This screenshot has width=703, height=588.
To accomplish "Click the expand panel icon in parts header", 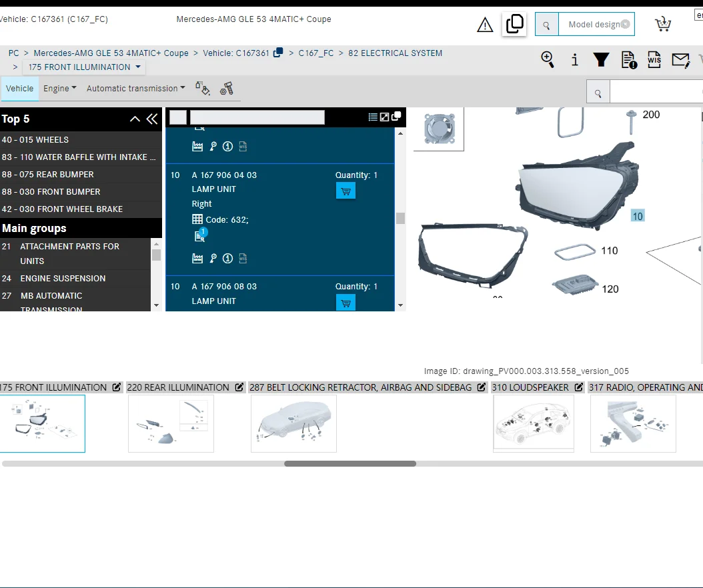I will point(384,117).
